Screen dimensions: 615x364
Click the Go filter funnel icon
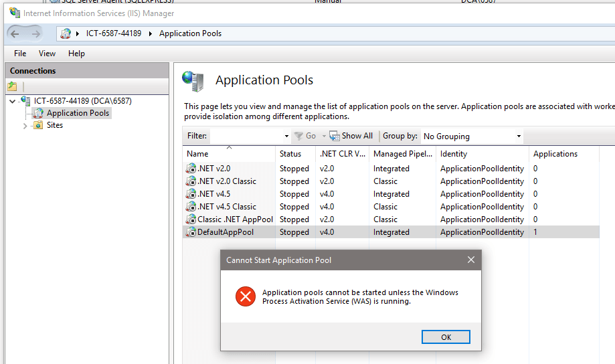[298, 136]
